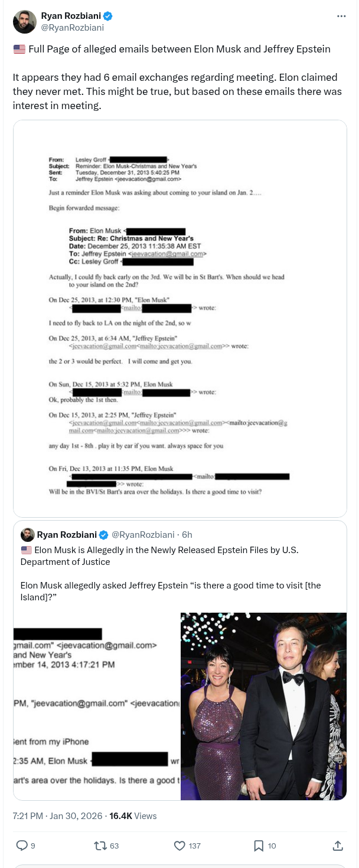Open the photo of man in tuxedo
The width and height of the screenshot is (359, 868).
click(263, 706)
